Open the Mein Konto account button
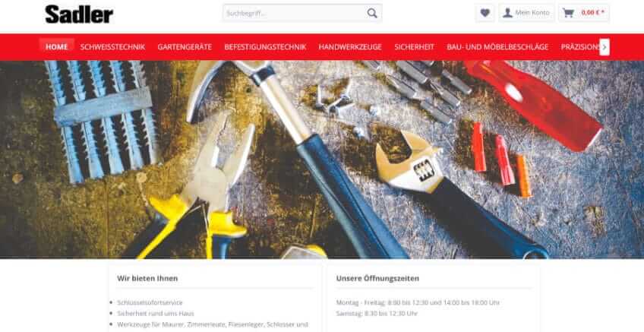This screenshot has width=644, height=332. (x=526, y=13)
